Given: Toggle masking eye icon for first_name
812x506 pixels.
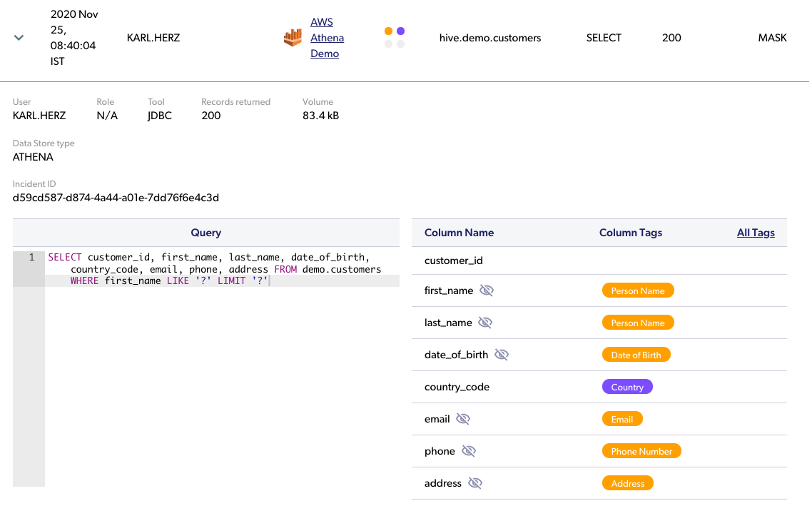Looking at the screenshot, I should (487, 290).
